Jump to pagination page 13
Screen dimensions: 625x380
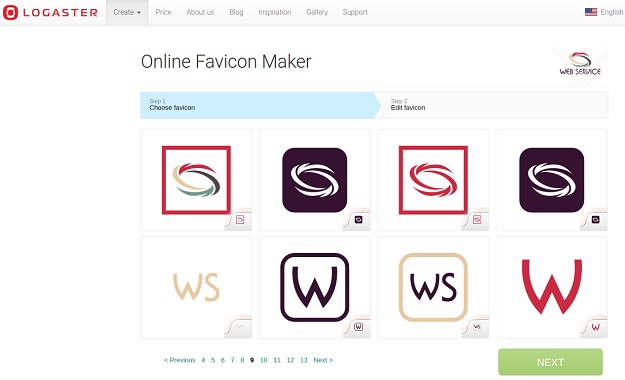pos(304,360)
